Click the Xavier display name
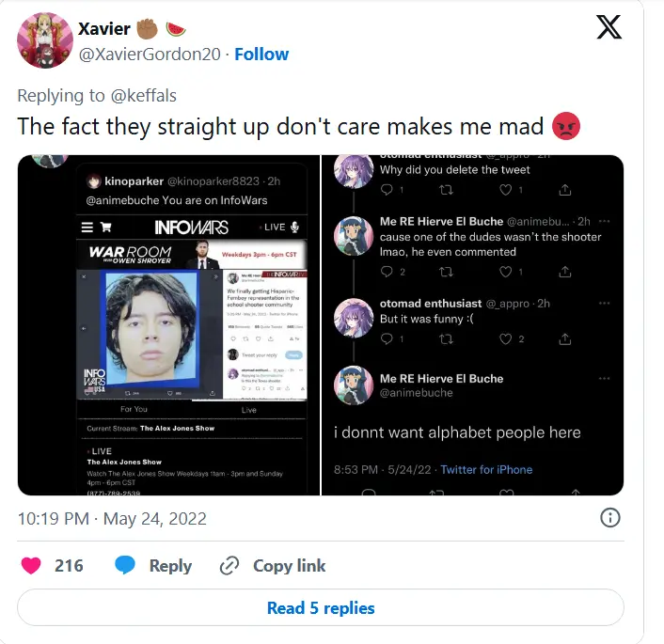Viewport: 664px width, 644px height. tap(103, 29)
